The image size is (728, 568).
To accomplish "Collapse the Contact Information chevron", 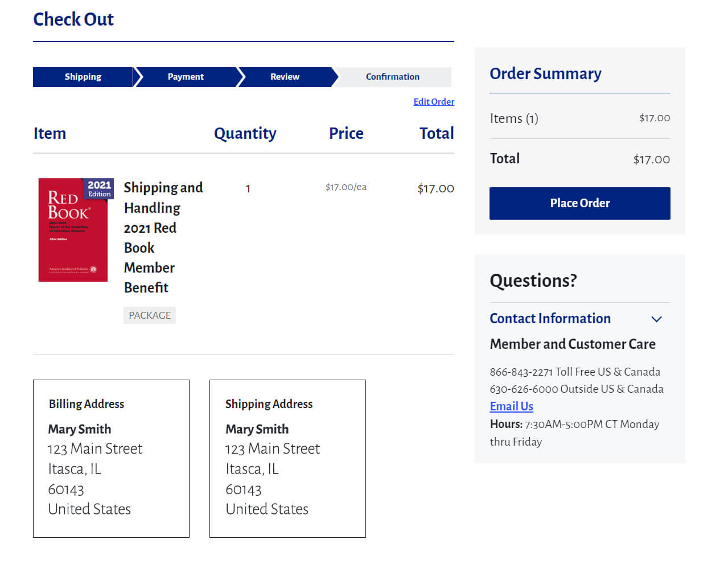I will [x=656, y=319].
